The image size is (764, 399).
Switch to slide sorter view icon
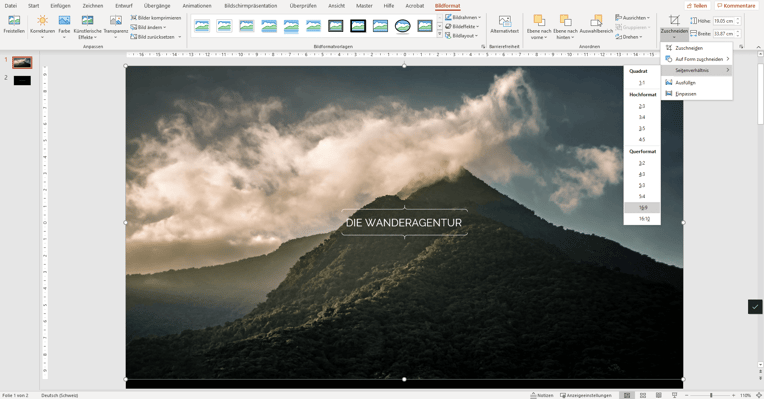tap(643, 395)
